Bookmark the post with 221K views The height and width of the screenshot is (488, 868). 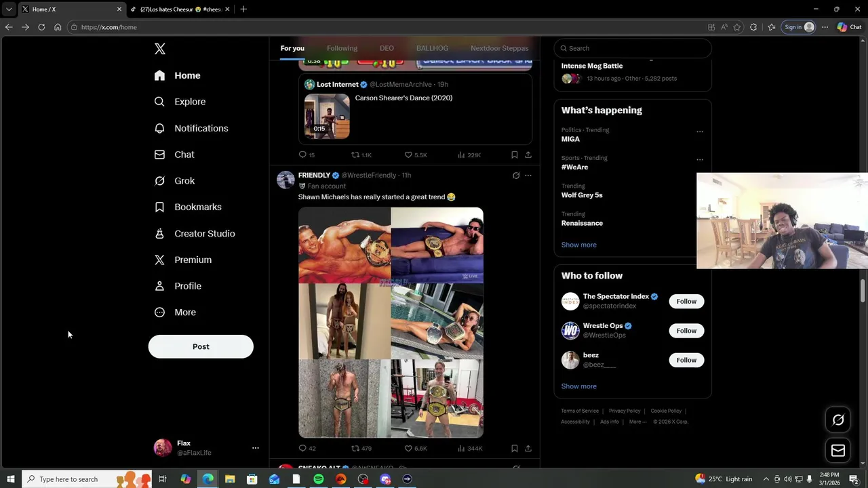coord(515,155)
